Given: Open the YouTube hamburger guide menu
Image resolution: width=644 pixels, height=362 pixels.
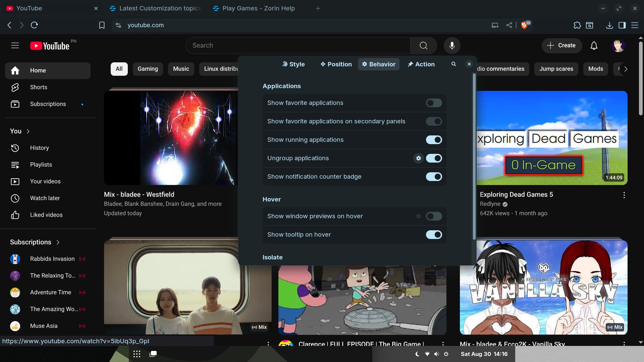Looking at the screenshot, I should pos(15,46).
